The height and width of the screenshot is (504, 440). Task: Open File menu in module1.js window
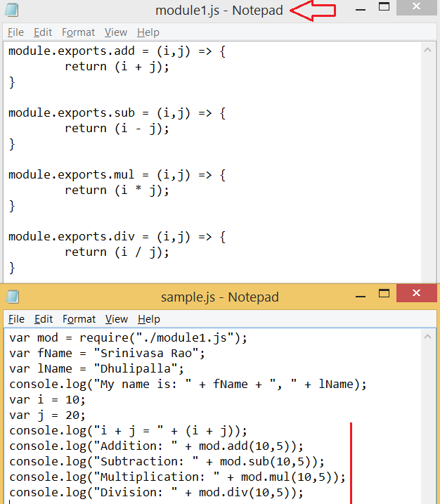click(x=15, y=32)
